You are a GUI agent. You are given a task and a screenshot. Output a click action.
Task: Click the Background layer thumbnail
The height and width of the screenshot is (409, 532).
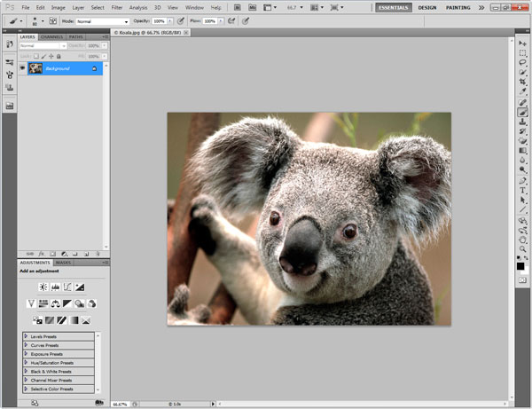[x=35, y=67]
